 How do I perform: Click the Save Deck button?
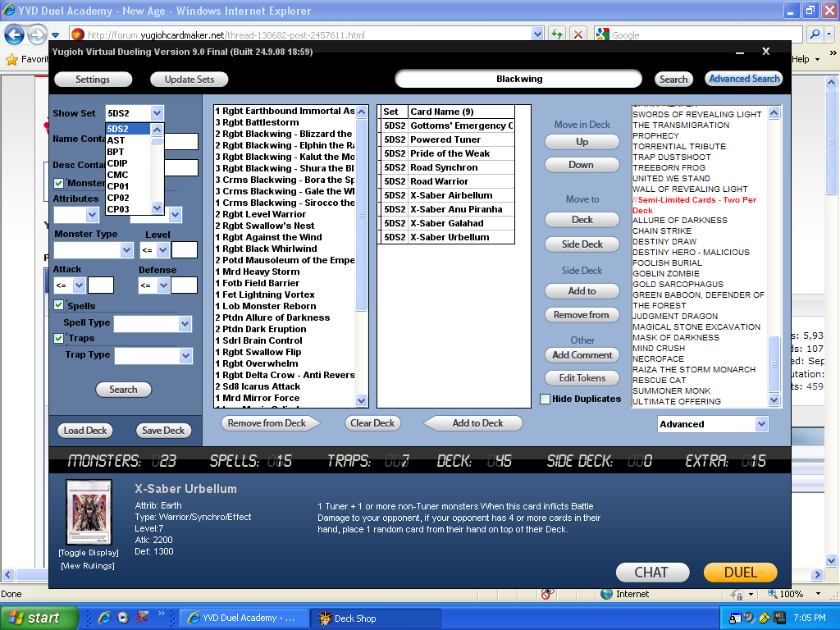tap(162, 431)
